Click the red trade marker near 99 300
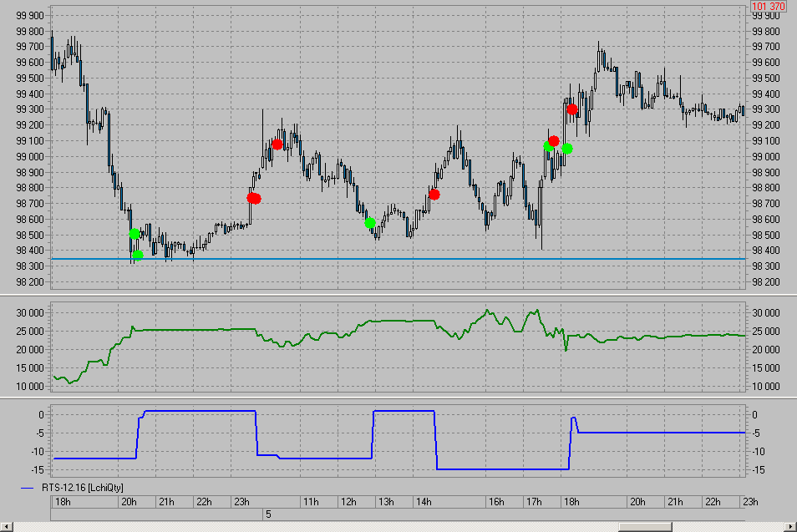 (572, 109)
